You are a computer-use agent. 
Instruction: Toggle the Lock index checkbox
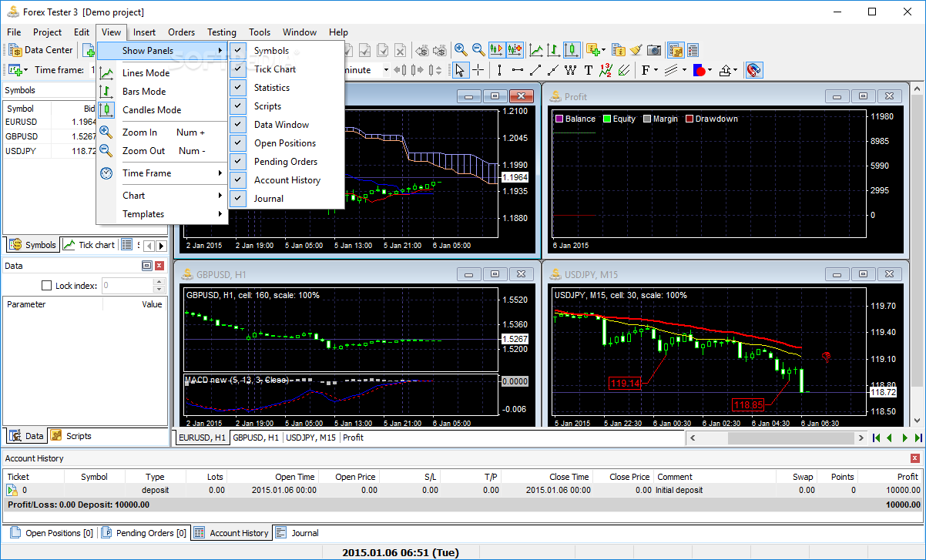pos(46,286)
